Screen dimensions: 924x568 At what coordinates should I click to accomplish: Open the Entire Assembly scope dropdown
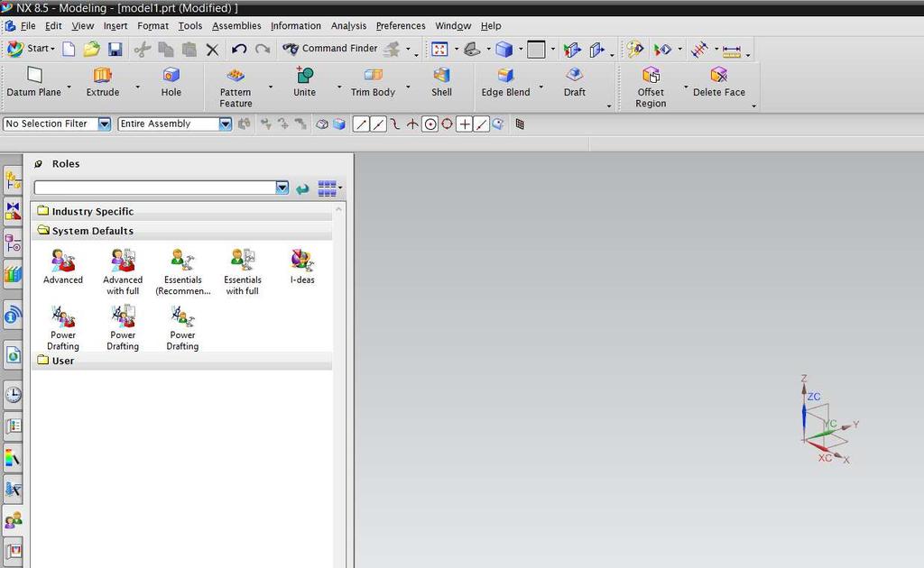click(225, 124)
